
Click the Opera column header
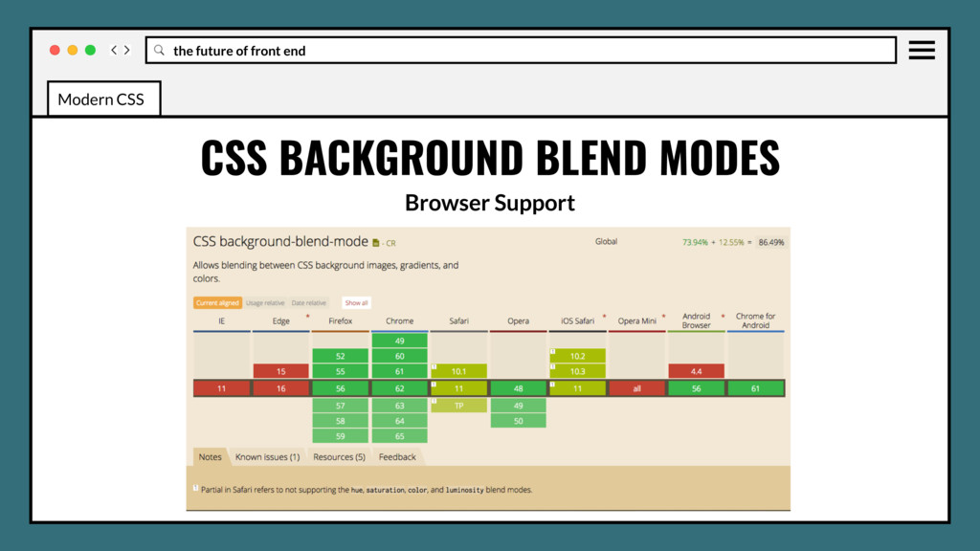(518, 321)
